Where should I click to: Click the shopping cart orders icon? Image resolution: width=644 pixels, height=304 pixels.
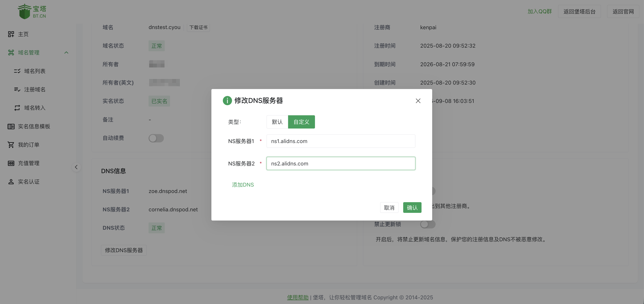pyautogui.click(x=11, y=145)
